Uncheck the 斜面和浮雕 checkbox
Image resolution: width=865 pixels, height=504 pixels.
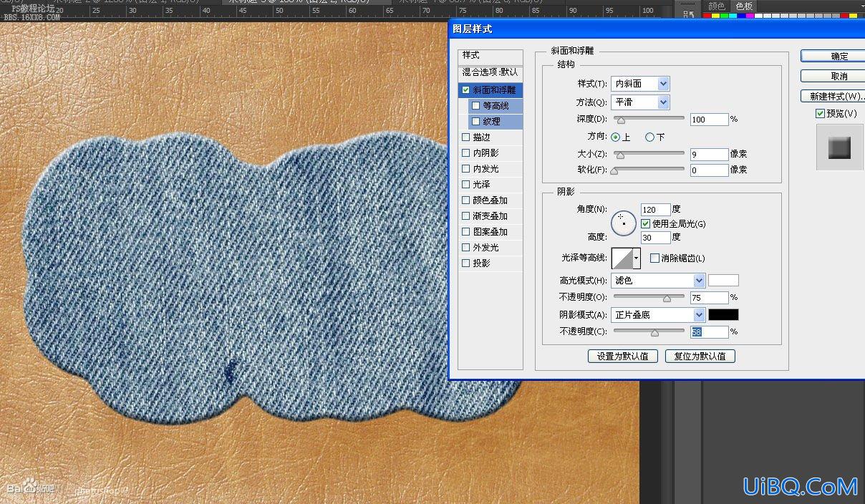click(466, 90)
